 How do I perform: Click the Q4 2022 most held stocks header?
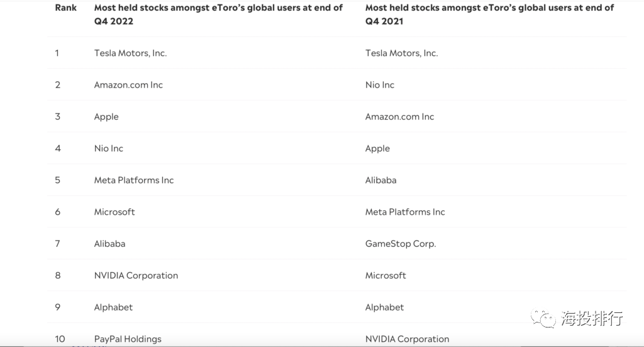[x=218, y=14]
